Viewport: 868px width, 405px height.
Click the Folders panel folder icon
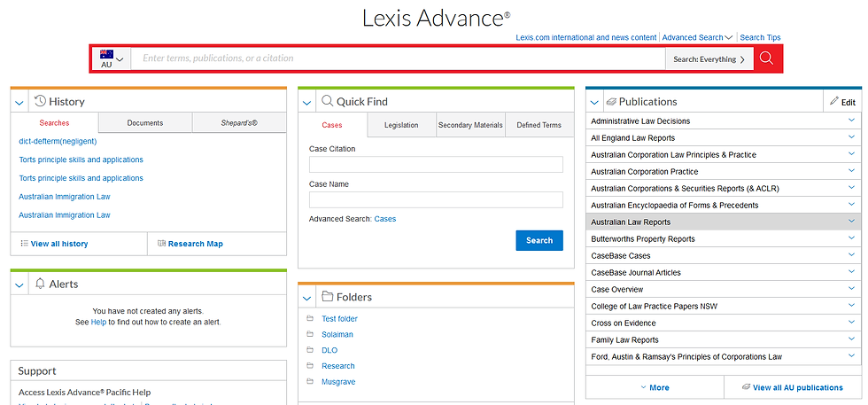327,296
